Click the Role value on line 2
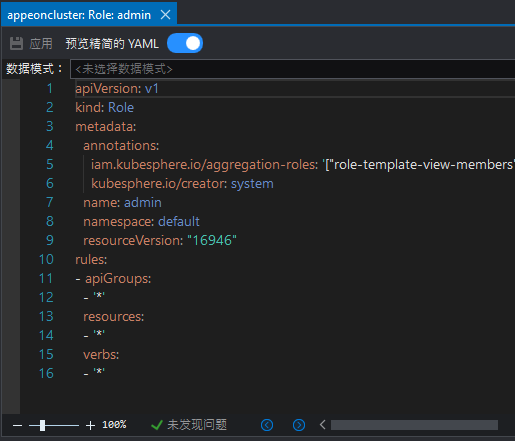Viewport: 515px width, 441px height. [121, 108]
